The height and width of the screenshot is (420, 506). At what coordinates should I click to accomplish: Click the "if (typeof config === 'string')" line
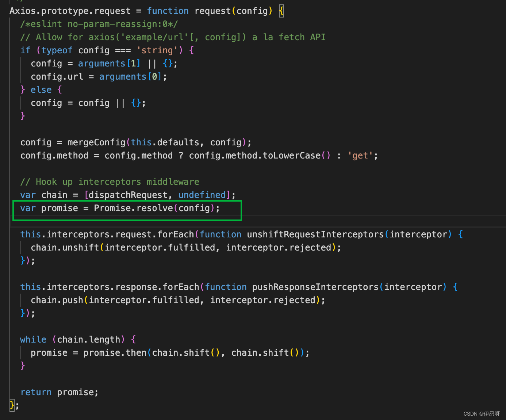pos(107,50)
